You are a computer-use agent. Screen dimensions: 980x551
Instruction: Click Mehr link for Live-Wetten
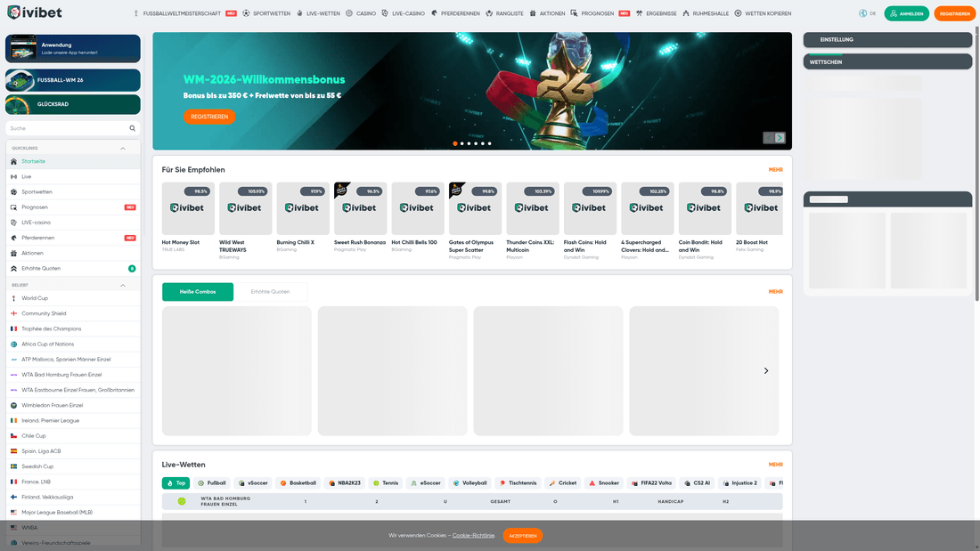(776, 465)
